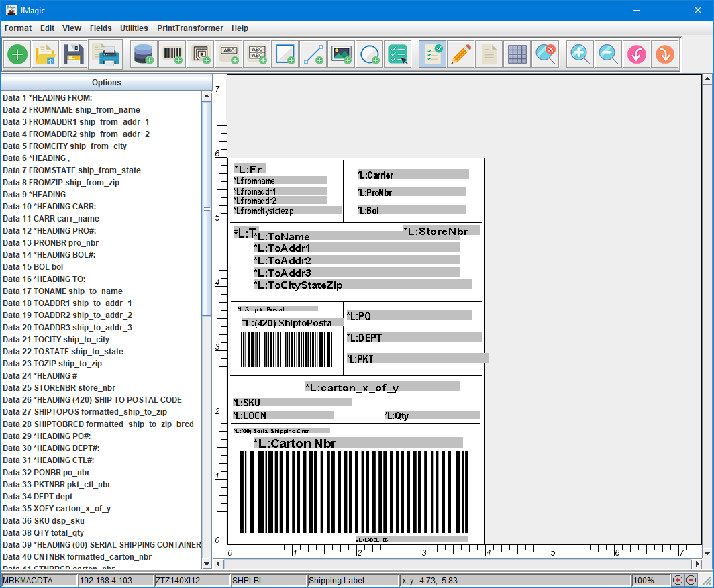This screenshot has width=714, height=588.
Task: Select 'Data 2 FROMNAME ship_from_name' row
Action: pos(101,110)
